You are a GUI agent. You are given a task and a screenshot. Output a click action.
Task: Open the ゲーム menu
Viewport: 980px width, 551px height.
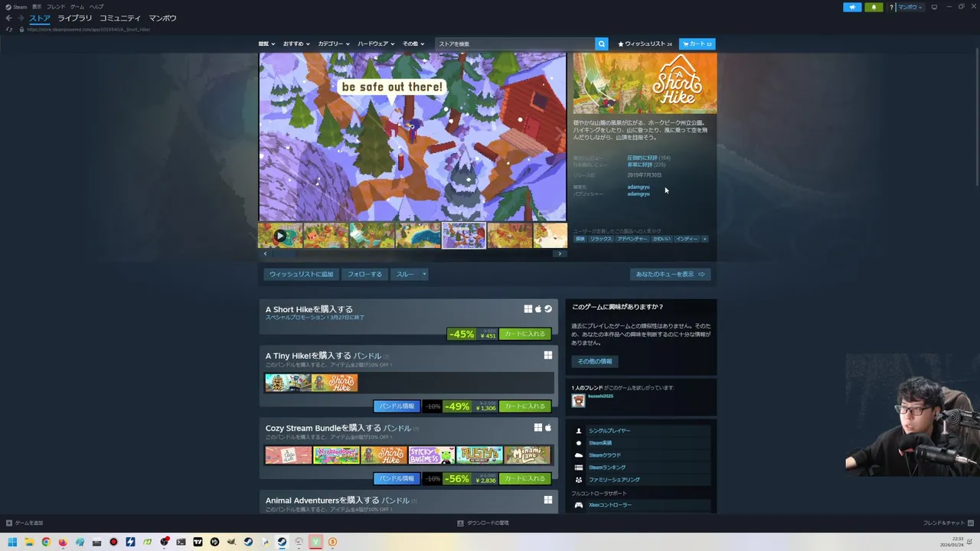click(x=77, y=7)
